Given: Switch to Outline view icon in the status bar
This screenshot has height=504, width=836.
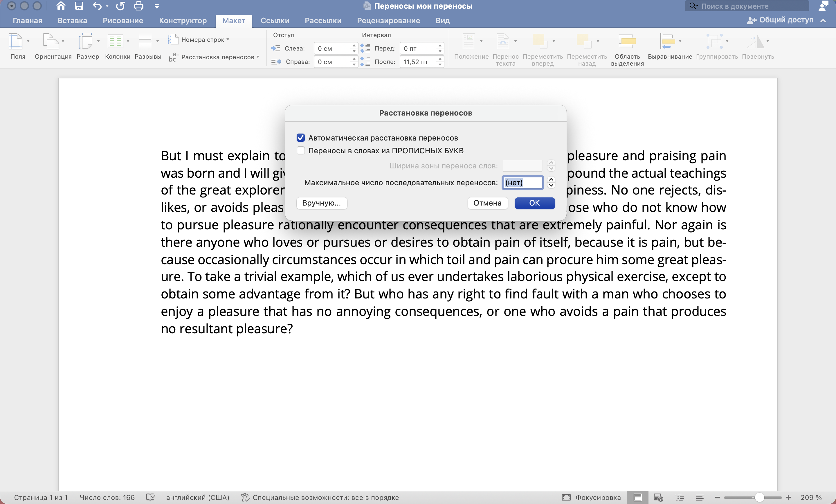Looking at the screenshot, I should click(680, 497).
